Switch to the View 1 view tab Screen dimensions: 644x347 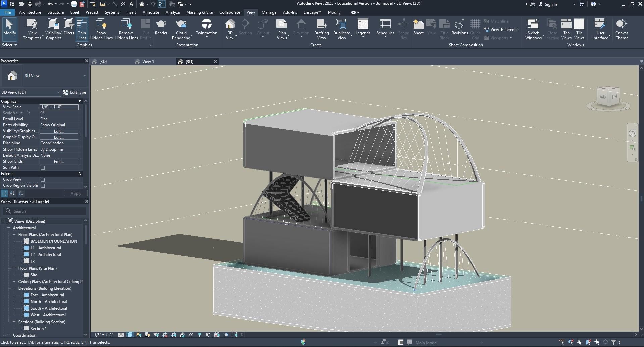tap(148, 61)
